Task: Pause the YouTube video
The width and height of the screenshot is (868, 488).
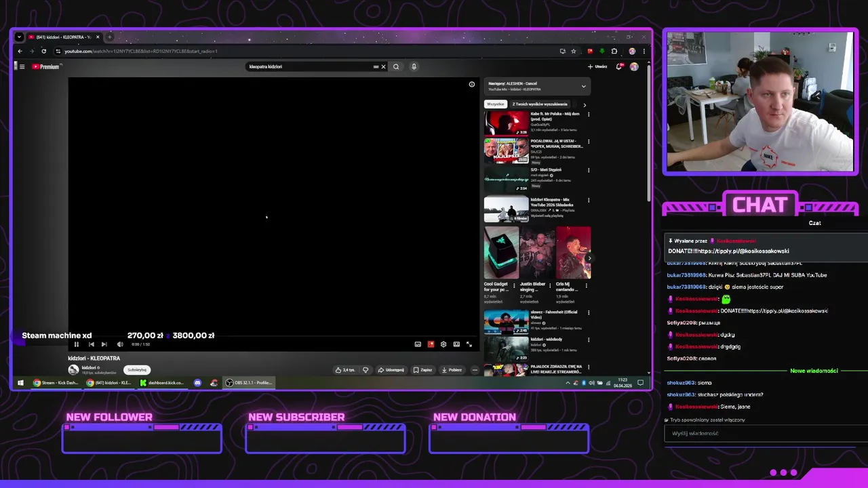Action: (x=76, y=344)
